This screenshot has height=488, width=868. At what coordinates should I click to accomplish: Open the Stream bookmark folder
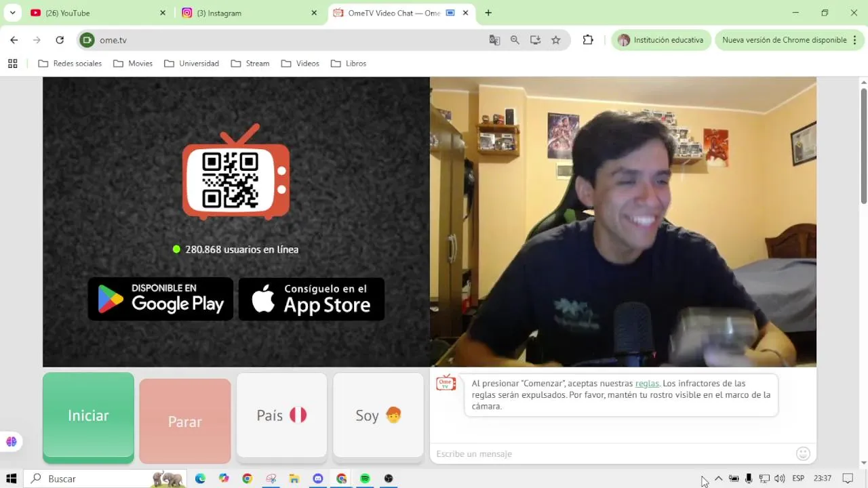[x=250, y=64]
